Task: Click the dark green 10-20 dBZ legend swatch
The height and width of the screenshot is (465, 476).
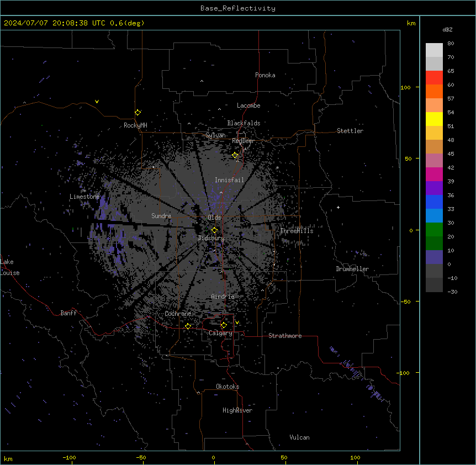Action: 434,244
